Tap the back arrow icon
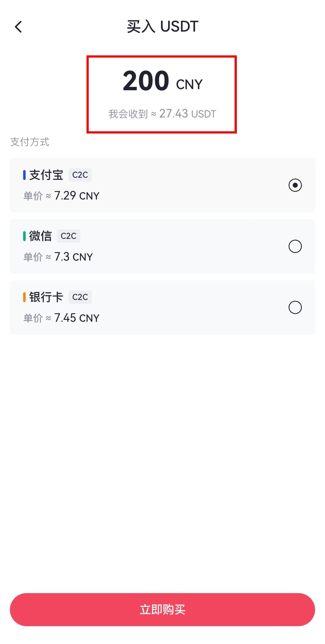 pos(18,27)
